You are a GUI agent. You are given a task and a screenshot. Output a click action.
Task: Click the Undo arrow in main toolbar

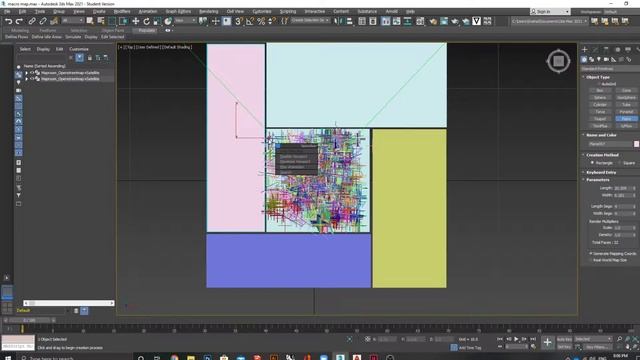click(x=8, y=21)
